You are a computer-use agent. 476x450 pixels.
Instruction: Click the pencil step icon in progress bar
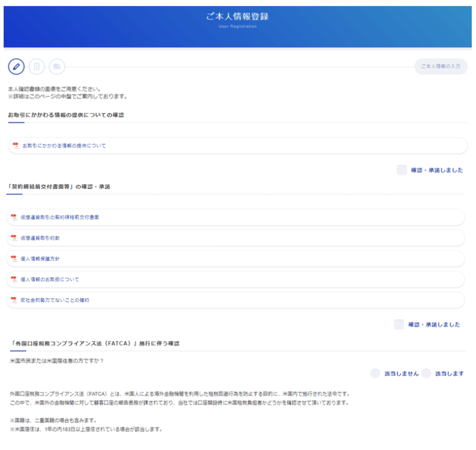pyautogui.click(x=17, y=67)
